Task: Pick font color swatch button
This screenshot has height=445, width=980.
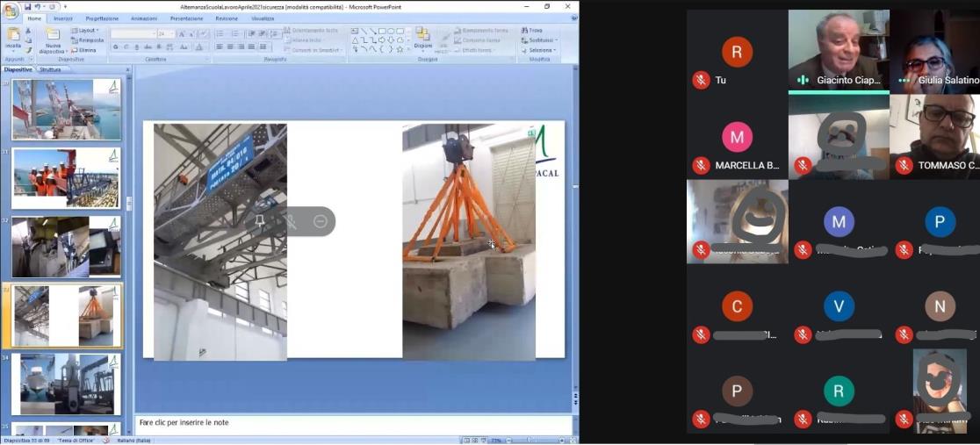Action: click(x=200, y=47)
